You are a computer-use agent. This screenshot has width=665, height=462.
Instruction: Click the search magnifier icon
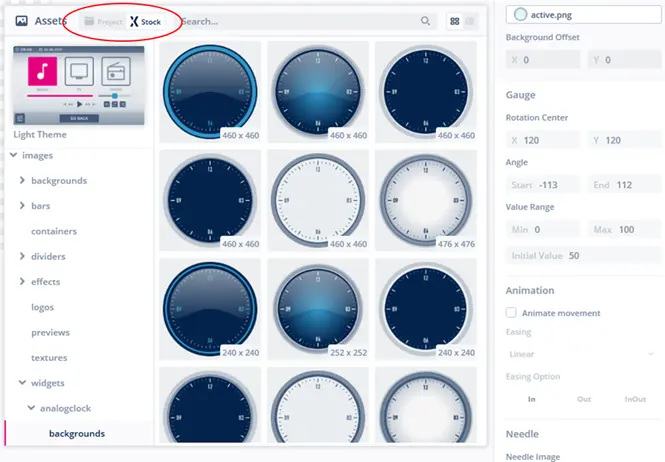click(x=426, y=21)
